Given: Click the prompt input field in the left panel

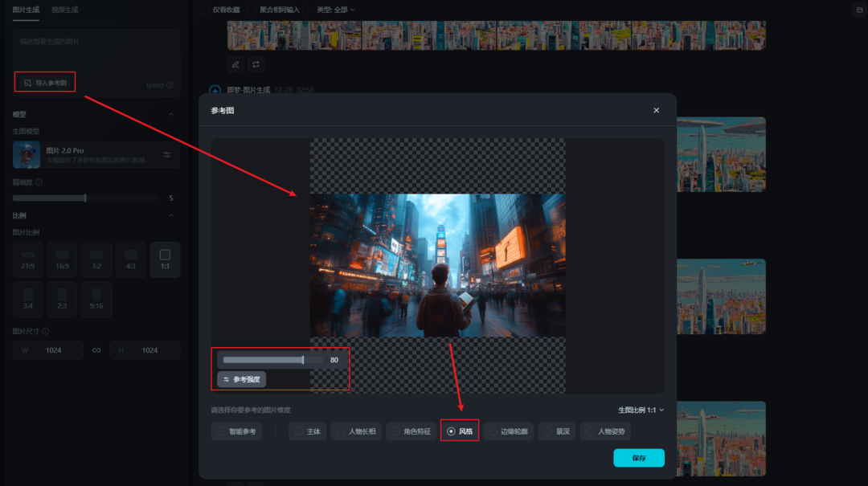Looking at the screenshot, I should tap(95, 48).
